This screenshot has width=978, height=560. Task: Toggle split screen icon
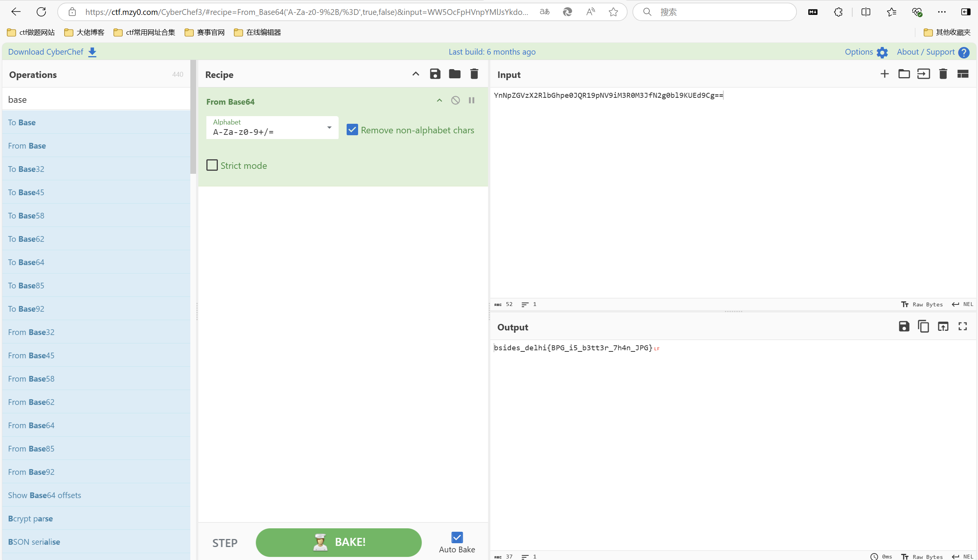866,12
